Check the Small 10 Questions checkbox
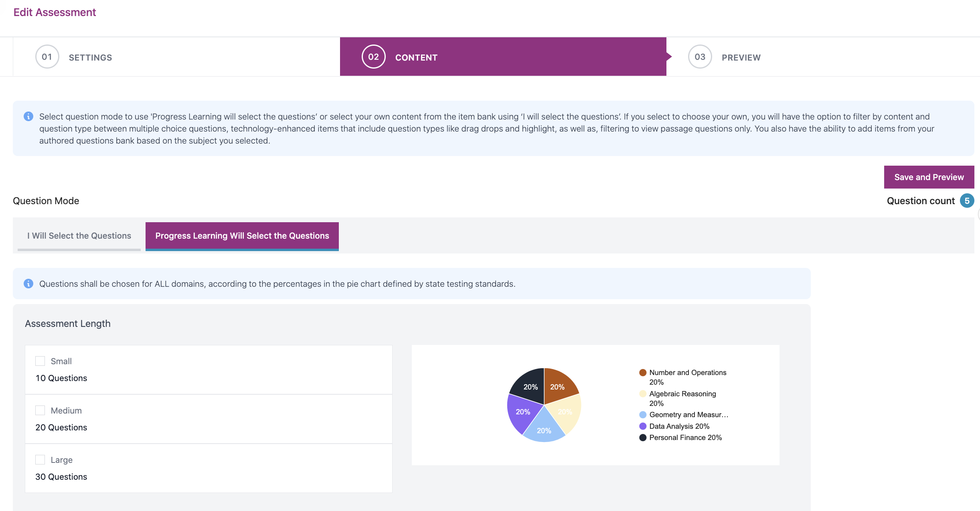Screen dimensions: 980x511 click(40, 361)
